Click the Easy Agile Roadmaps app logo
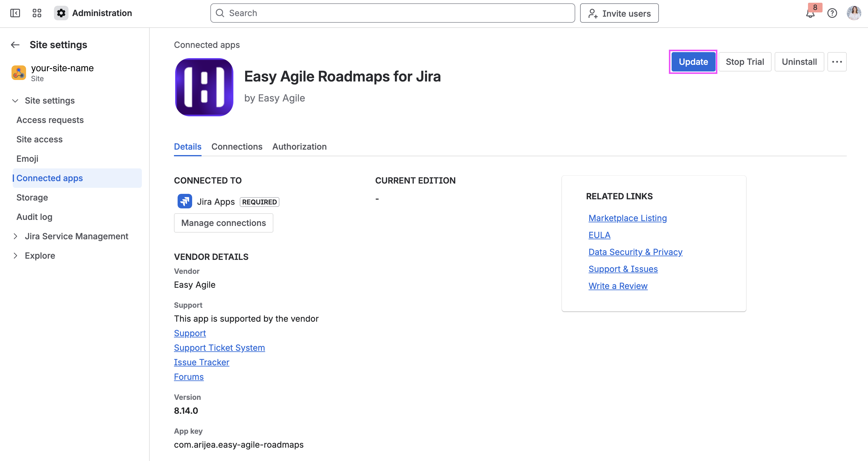 pyautogui.click(x=204, y=87)
